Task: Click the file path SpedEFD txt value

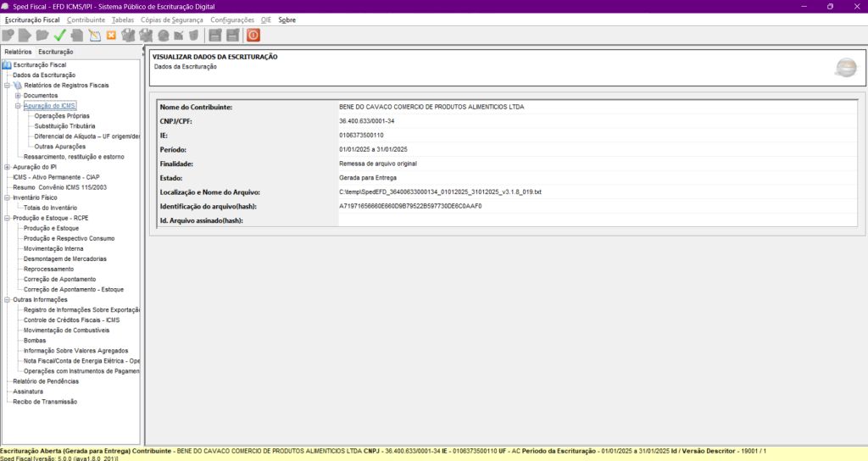Action: pyautogui.click(x=440, y=192)
